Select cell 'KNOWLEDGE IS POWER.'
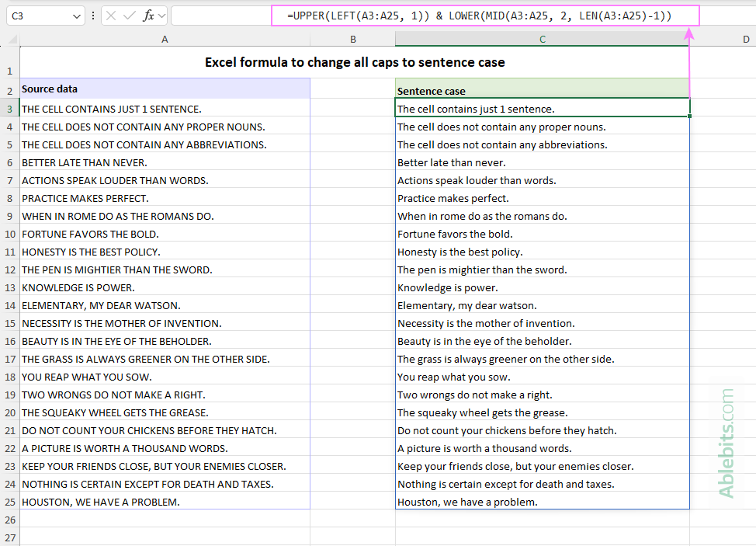Screen dimensions: 756x546 165,287
